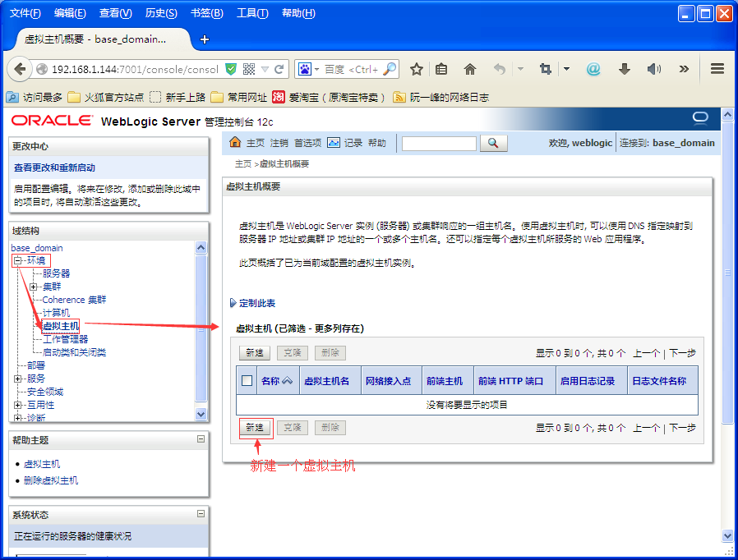738x560 pixels.
Task: Click the undo arrow toolbar icon
Action: tap(500, 70)
